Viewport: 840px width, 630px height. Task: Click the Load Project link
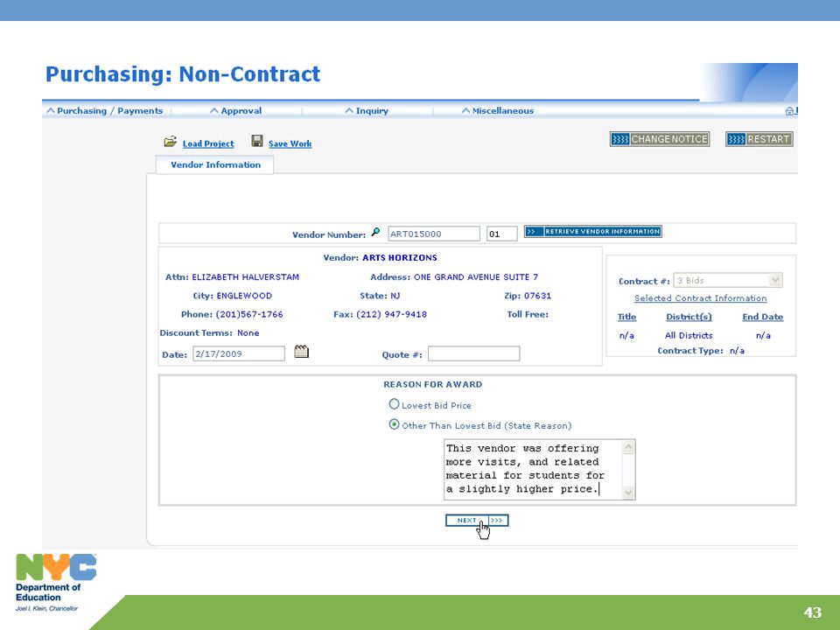208,143
